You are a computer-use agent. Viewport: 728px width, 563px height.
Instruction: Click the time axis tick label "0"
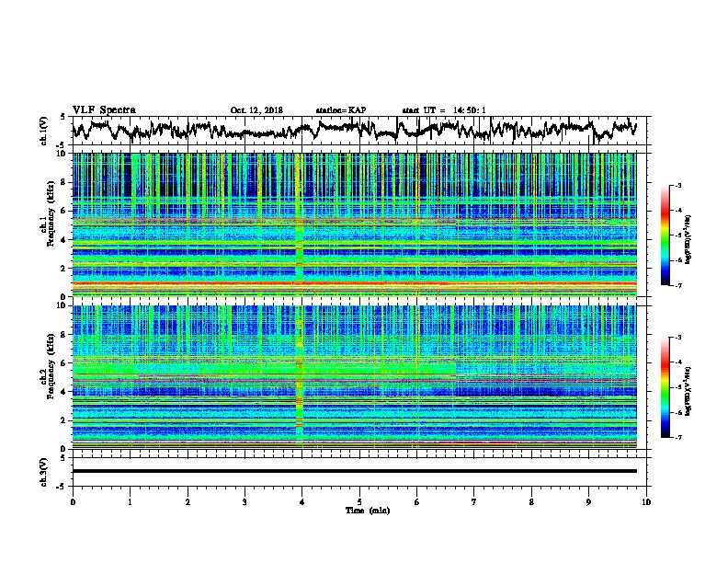(x=73, y=501)
